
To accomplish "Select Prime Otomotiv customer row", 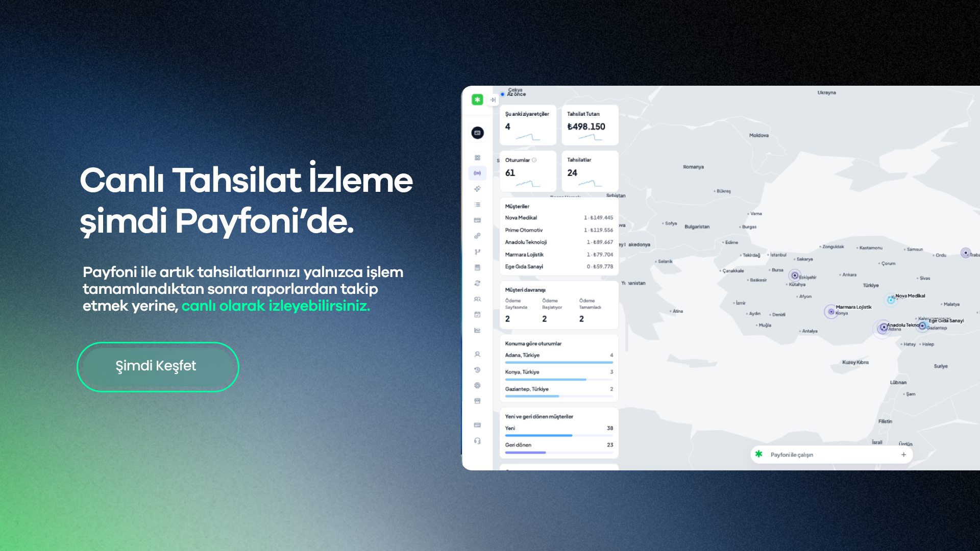I will pyautogui.click(x=559, y=230).
